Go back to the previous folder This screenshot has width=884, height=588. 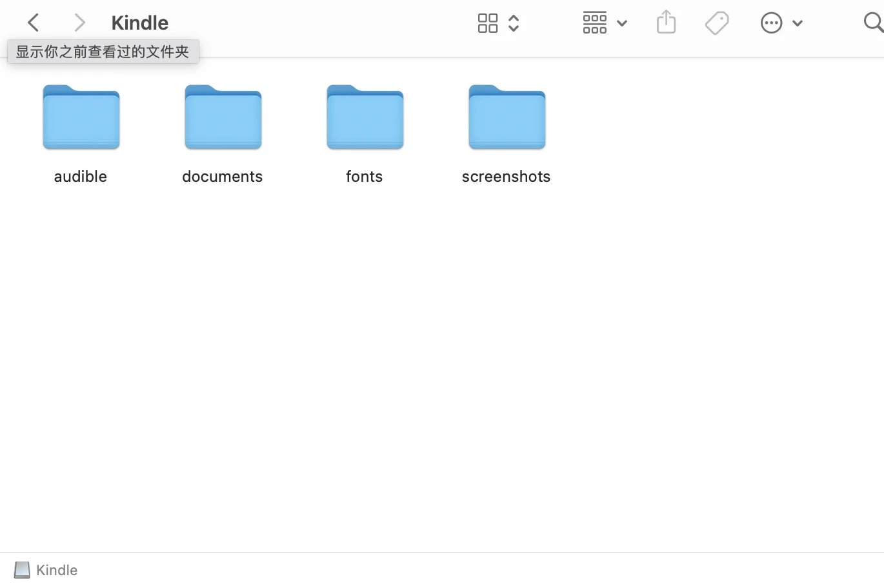[34, 23]
